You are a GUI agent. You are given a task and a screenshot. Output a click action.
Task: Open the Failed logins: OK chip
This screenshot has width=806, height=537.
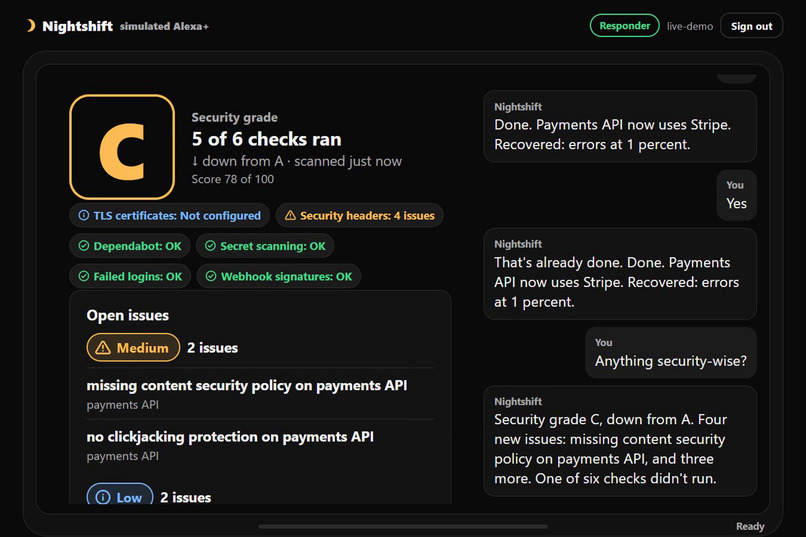pos(130,276)
